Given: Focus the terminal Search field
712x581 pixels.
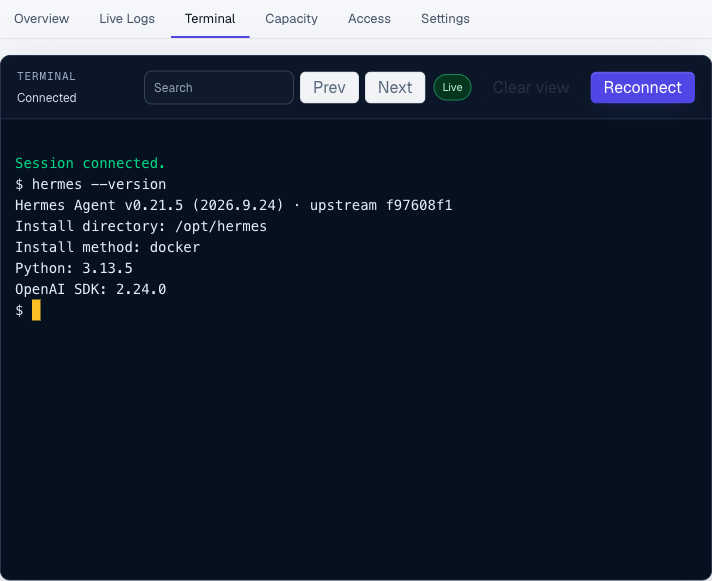Looking at the screenshot, I should 219,88.
